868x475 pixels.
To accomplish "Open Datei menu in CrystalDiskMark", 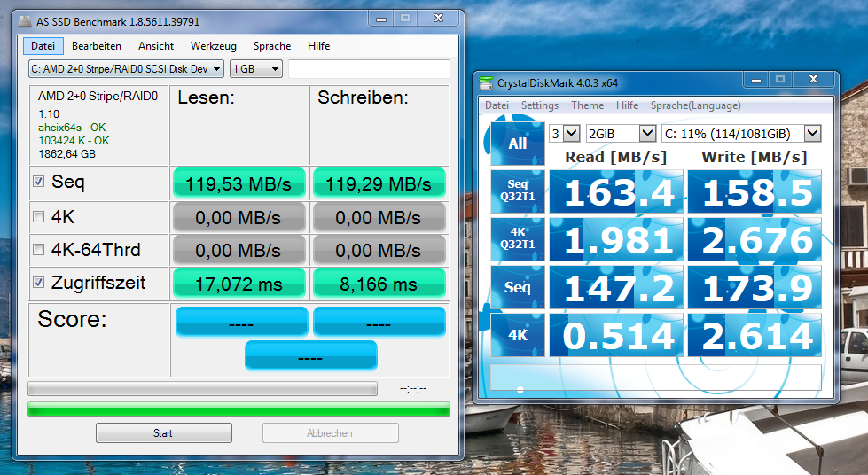I will [x=497, y=105].
